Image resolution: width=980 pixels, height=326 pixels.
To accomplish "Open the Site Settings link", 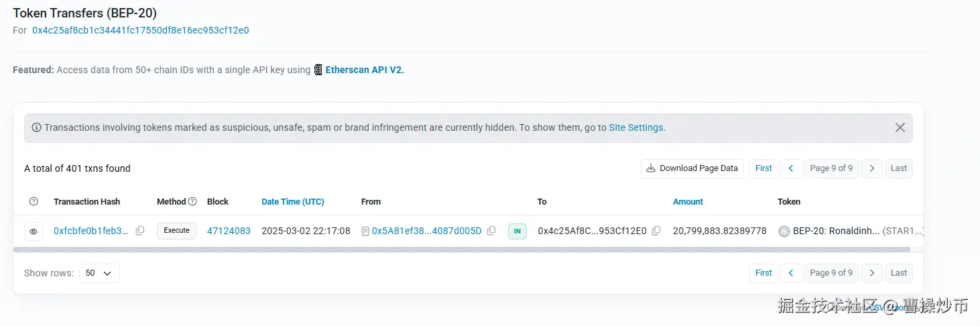I will tap(635, 127).
